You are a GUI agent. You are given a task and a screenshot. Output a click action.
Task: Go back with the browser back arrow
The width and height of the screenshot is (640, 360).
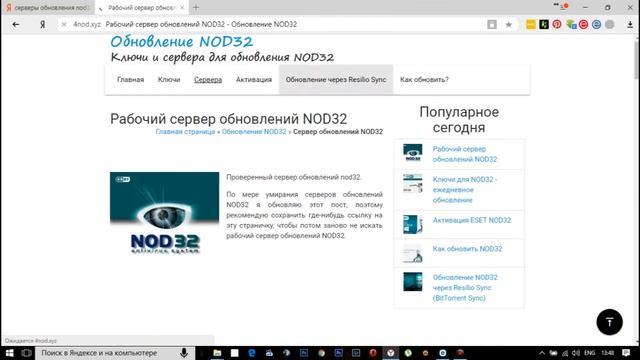click(x=16, y=24)
